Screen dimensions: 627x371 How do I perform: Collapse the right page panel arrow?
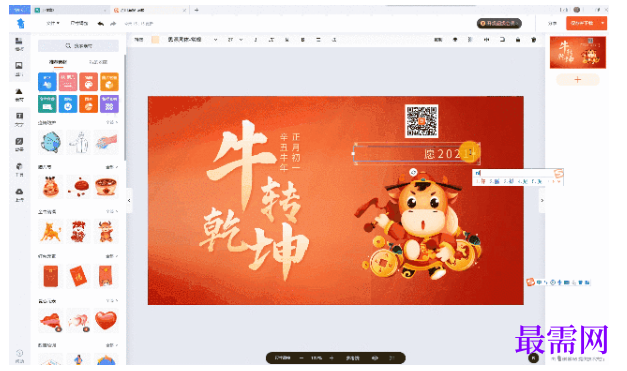pos(542,200)
